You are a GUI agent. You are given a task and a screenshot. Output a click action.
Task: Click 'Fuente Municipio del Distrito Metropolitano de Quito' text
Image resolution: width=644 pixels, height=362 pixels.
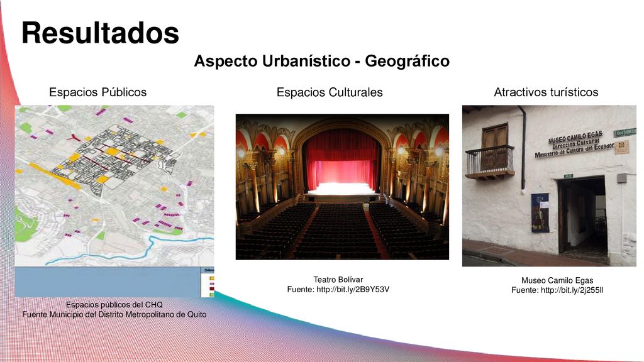pyautogui.click(x=114, y=314)
